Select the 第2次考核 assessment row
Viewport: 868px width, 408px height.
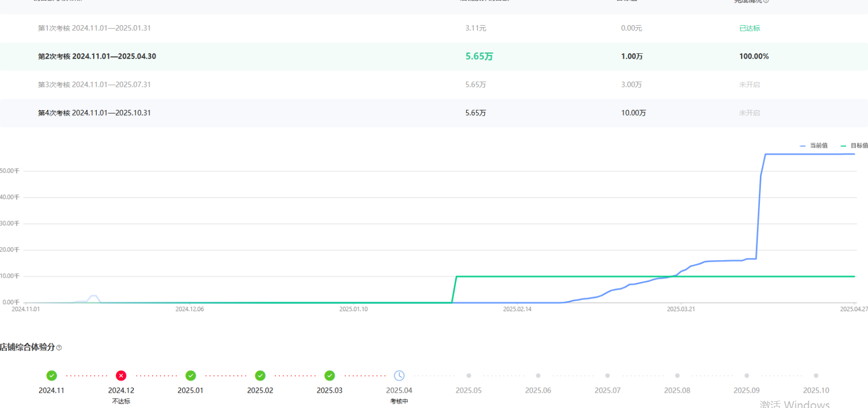(x=97, y=56)
